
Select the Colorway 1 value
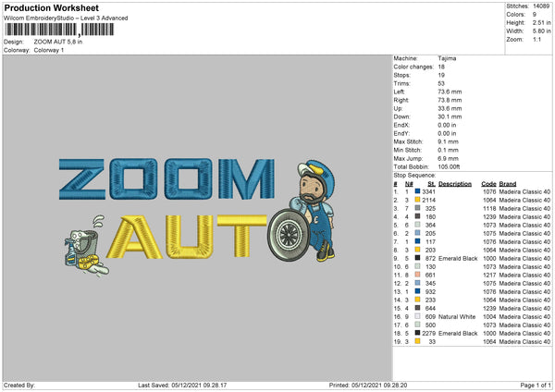tap(49, 50)
